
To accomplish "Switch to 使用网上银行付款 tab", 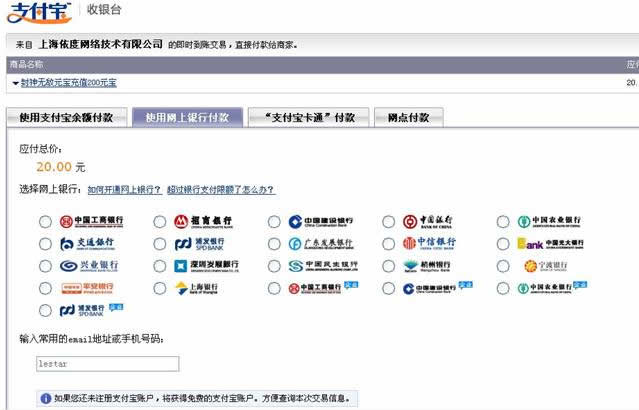I will click(187, 118).
